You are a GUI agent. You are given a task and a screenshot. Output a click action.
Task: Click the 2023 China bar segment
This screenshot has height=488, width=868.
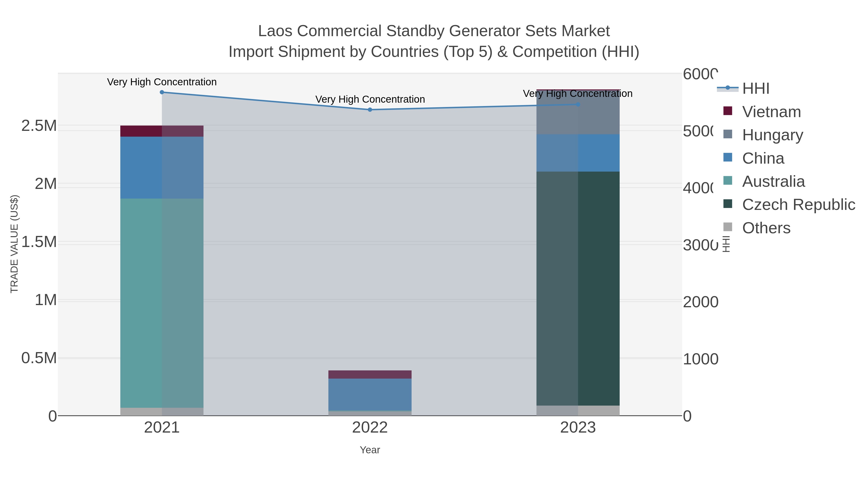pos(578,153)
